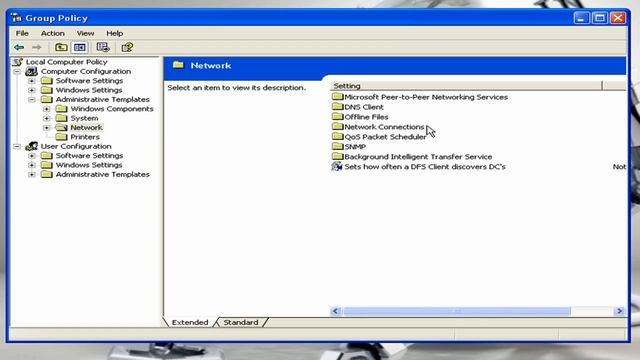Select 'DNS Client' list item text
This screenshot has height=360, width=640.
tap(364, 107)
